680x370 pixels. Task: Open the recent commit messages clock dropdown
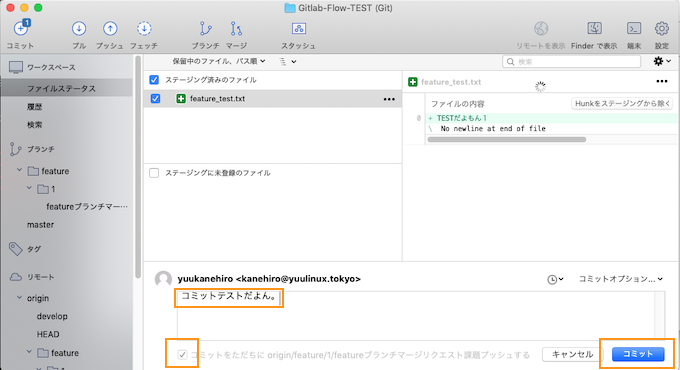coord(555,279)
